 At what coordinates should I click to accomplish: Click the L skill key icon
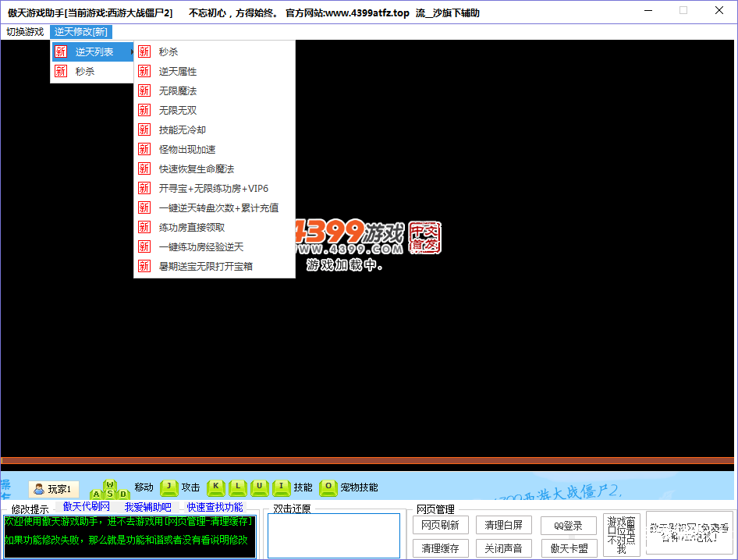click(x=238, y=487)
